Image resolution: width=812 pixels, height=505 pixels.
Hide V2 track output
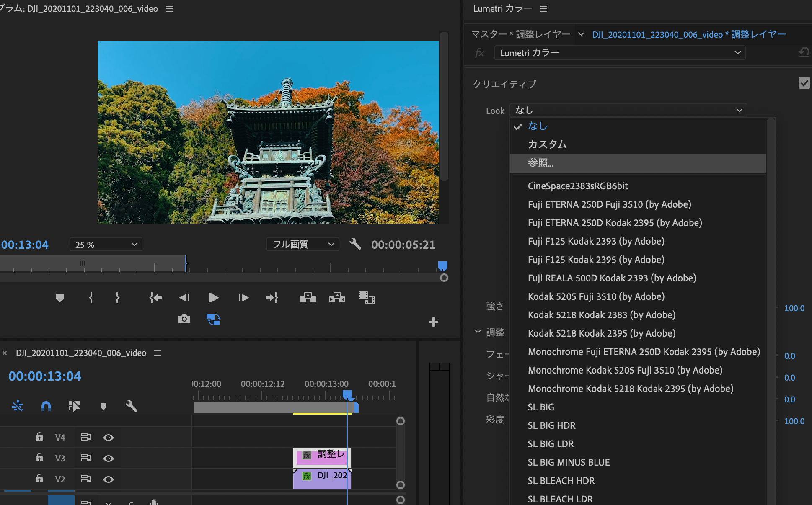tap(109, 479)
